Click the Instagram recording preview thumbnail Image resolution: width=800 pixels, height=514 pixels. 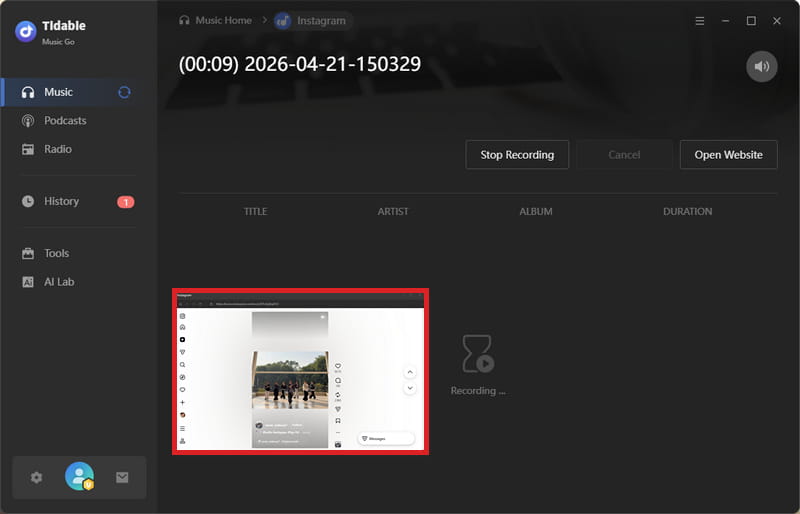301,372
